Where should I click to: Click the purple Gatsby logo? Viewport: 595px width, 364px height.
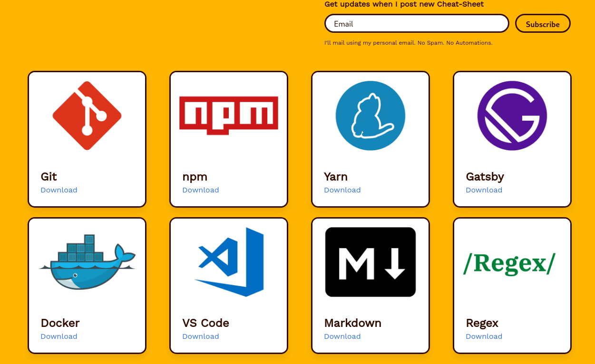pos(512,115)
